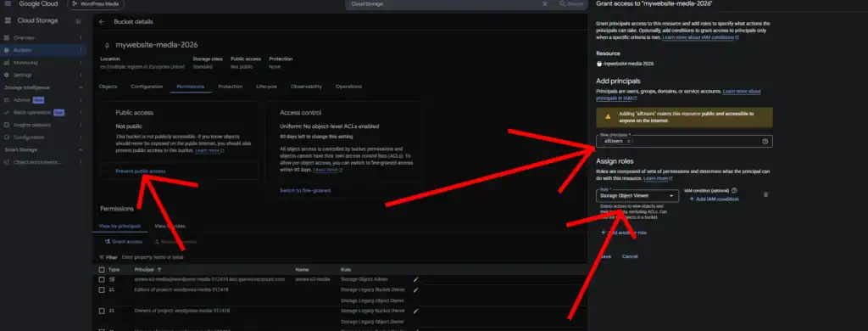The width and height of the screenshot is (868, 331).
Task: Clear the Cloud Storage search text
Action: pos(545,4)
